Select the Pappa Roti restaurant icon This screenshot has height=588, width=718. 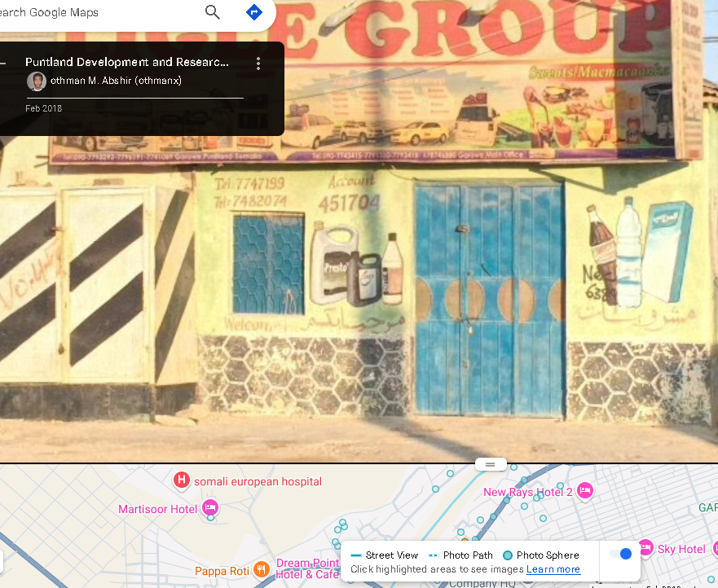261,569
